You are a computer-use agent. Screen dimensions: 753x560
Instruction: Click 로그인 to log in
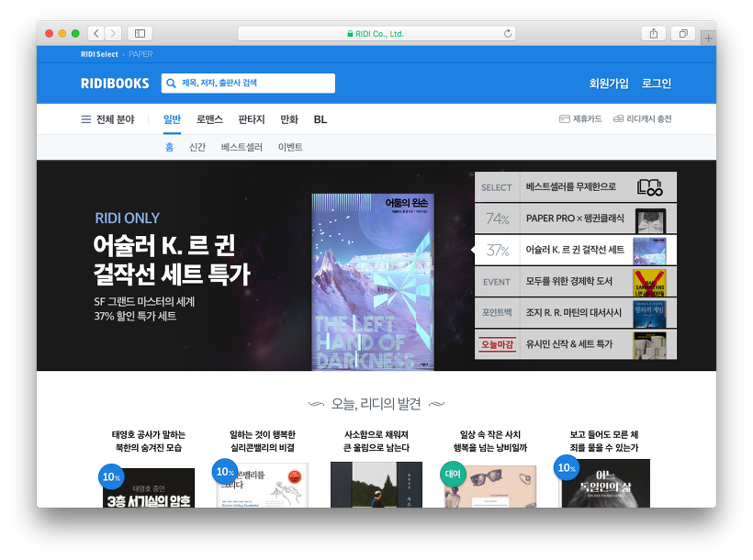click(657, 84)
